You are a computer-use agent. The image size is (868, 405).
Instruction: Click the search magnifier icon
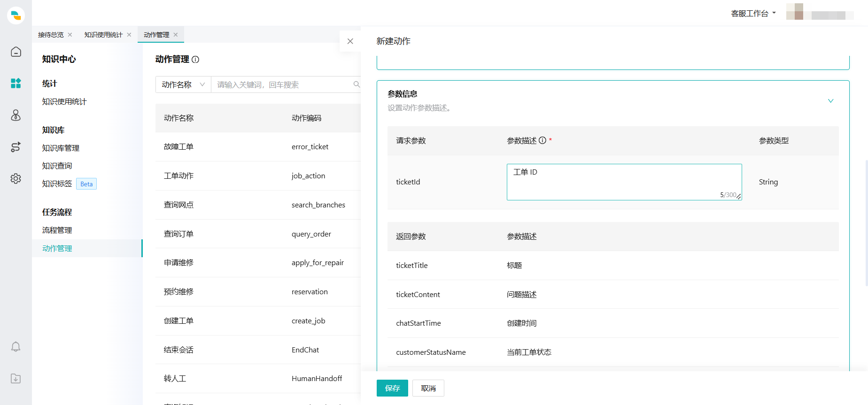click(356, 84)
